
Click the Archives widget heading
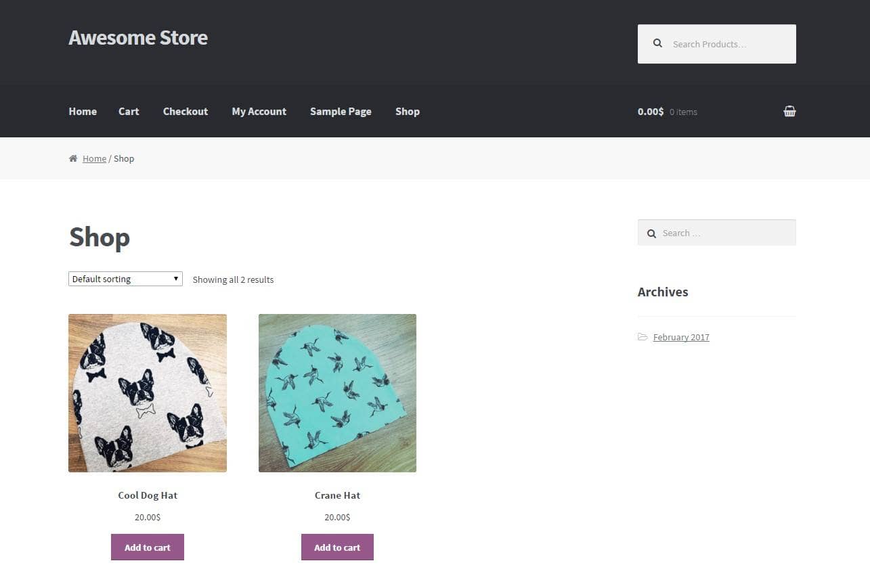point(663,292)
